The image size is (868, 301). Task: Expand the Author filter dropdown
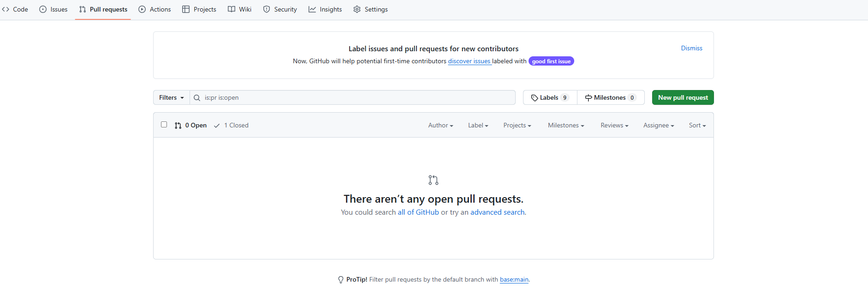tap(440, 125)
